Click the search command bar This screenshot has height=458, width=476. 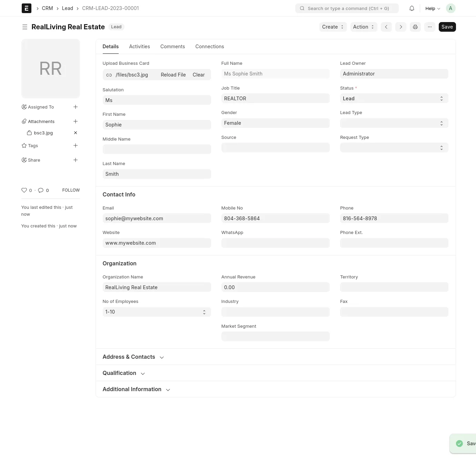click(347, 8)
